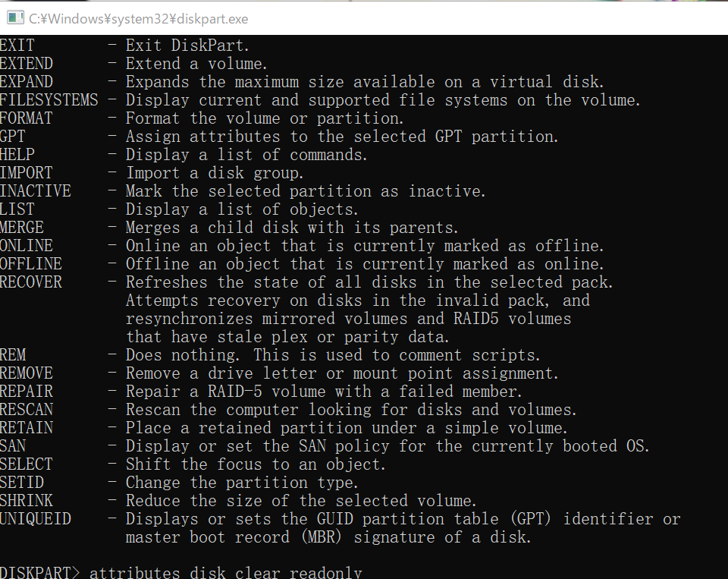This screenshot has height=579, width=728.
Task: Click the GPT command name
Action: click(13, 137)
